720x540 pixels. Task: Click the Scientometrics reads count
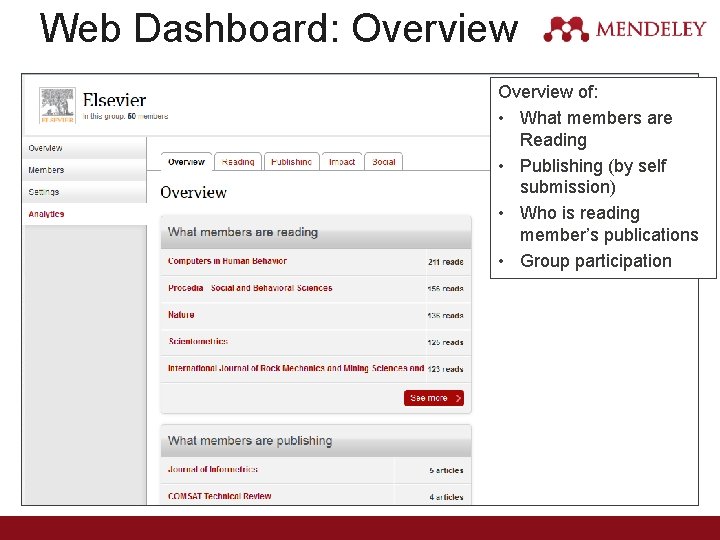point(445,343)
